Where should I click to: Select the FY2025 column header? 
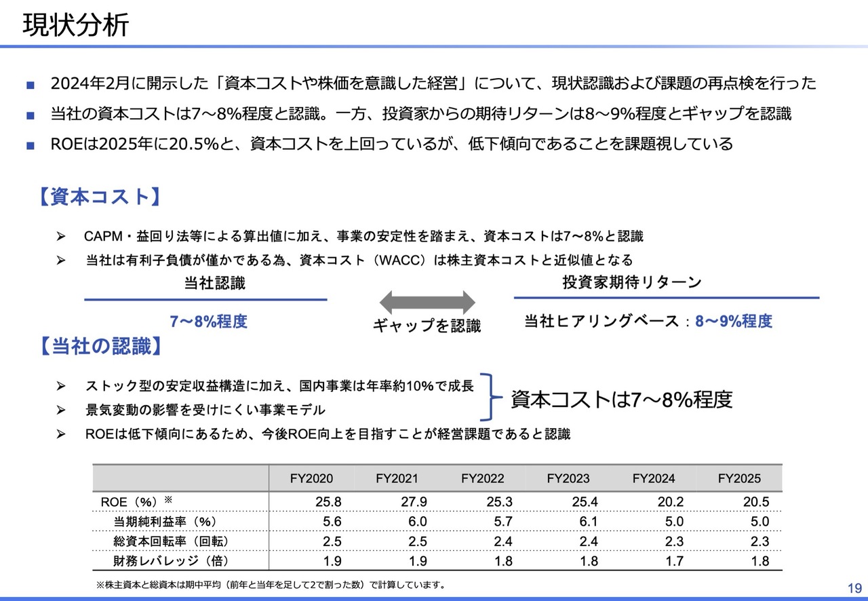tap(739, 478)
